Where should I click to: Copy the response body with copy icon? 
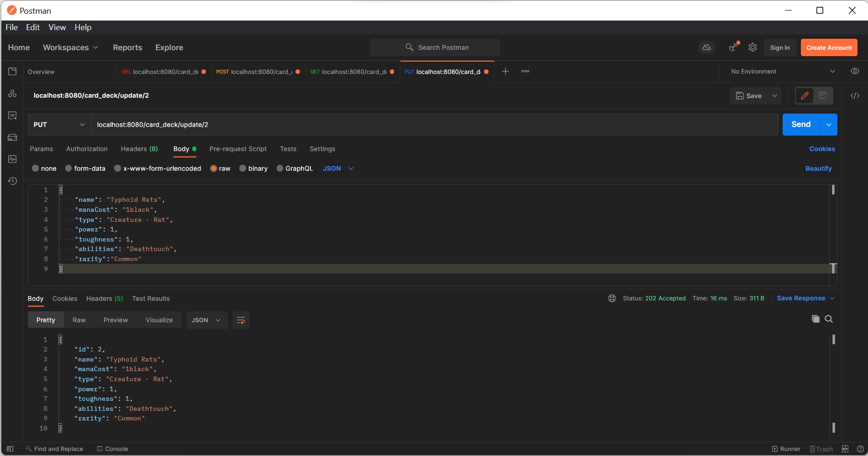tap(815, 319)
